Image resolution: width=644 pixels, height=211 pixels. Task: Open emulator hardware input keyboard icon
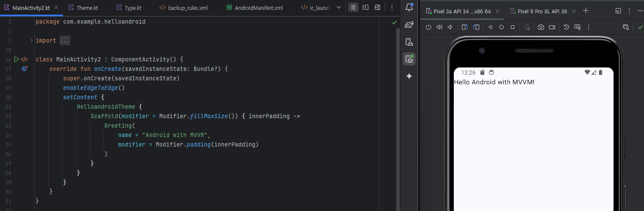577,27
